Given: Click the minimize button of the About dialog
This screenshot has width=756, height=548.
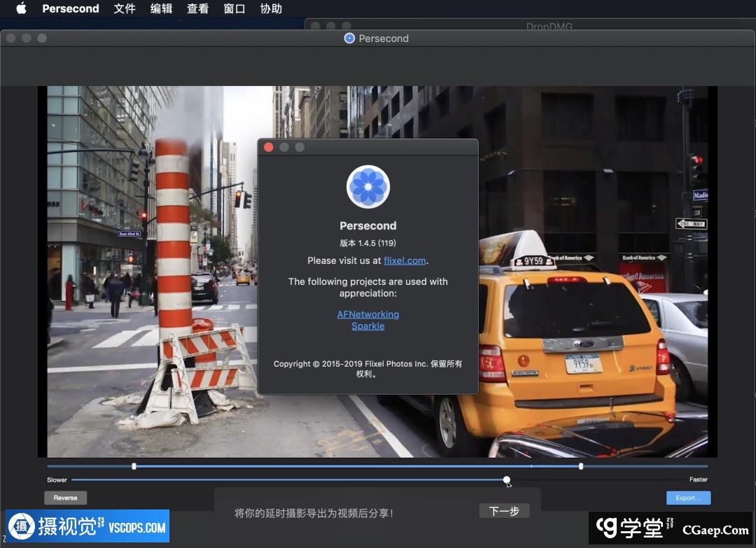Looking at the screenshot, I should [x=284, y=147].
